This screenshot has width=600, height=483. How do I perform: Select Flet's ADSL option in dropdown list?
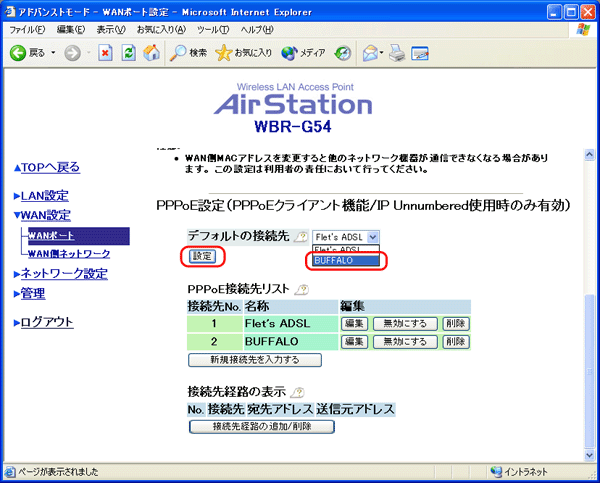tap(346, 250)
